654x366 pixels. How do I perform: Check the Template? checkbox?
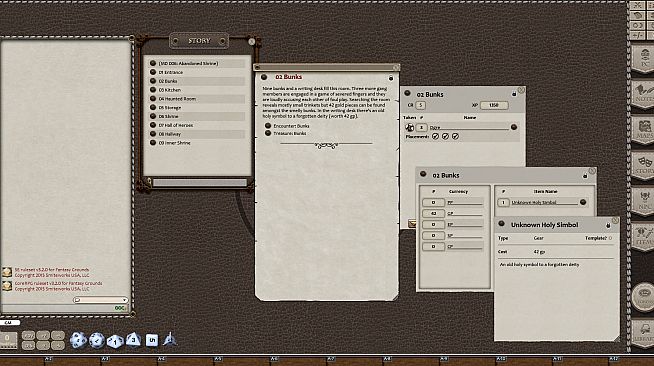[611, 238]
